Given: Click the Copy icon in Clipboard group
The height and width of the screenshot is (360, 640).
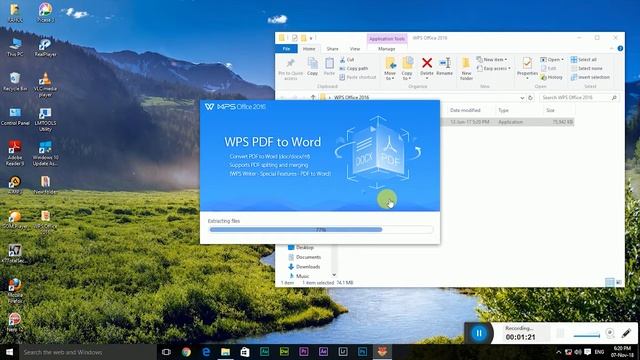Looking at the screenshot, I should pos(313,67).
